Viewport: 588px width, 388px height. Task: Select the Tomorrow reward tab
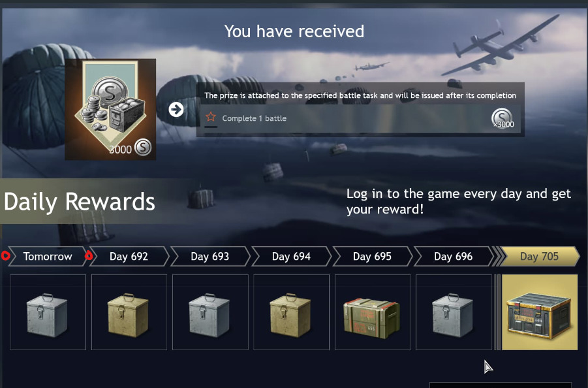click(x=48, y=256)
